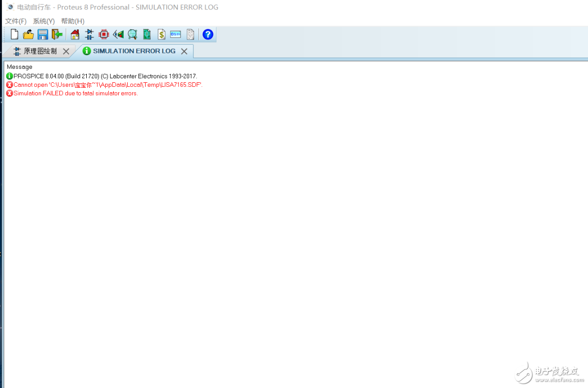
Task: Open the 帮助(H) menu
Action: 73,21
